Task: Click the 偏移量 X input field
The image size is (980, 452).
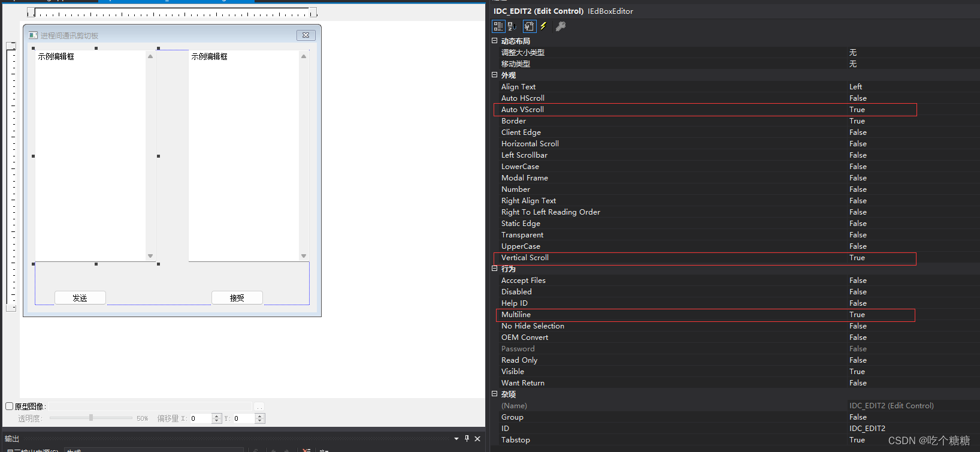Action: tap(201, 418)
